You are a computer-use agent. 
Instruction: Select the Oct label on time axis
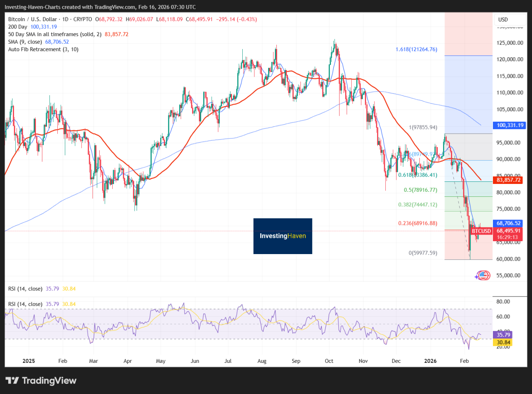[330, 362]
